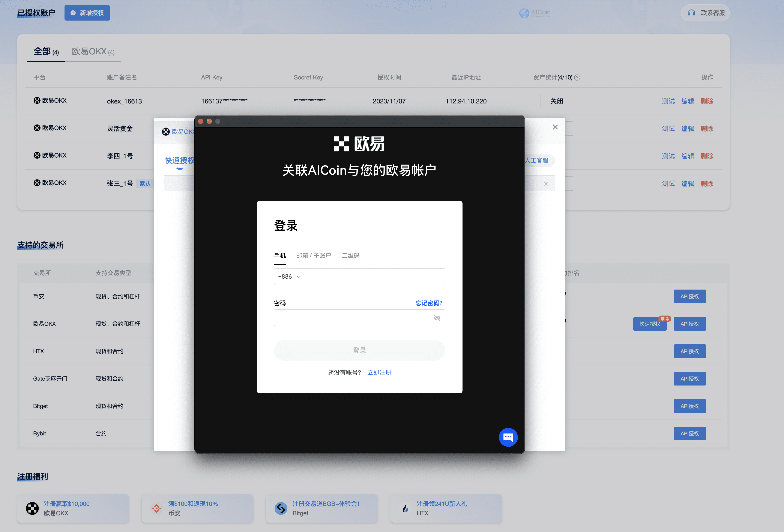This screenshot has height=532, width=784.
Task: Click 测试 for 李四_1号 account
Action: [668, 156]
